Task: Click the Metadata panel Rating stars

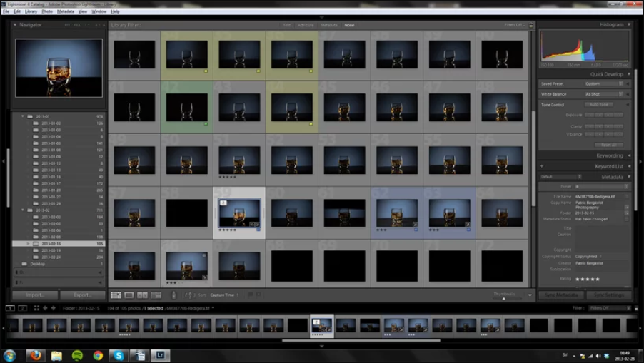Action: (x=588, y=279)
